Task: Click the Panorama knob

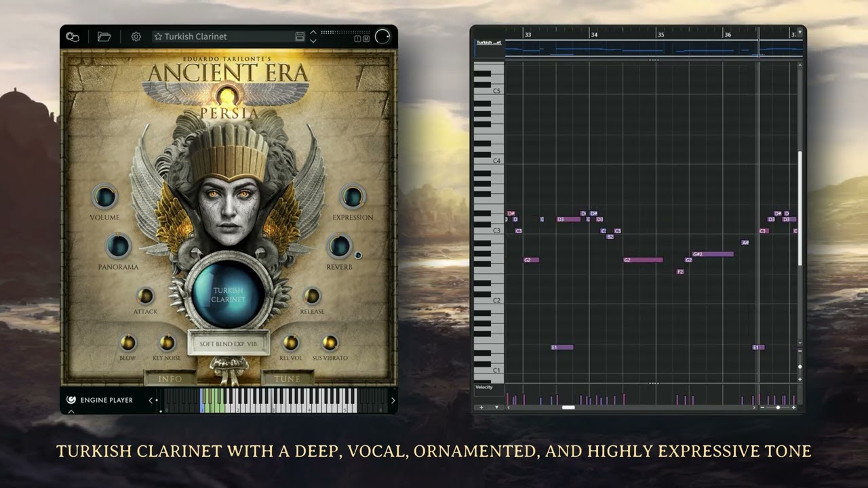Action: (118, 247)
